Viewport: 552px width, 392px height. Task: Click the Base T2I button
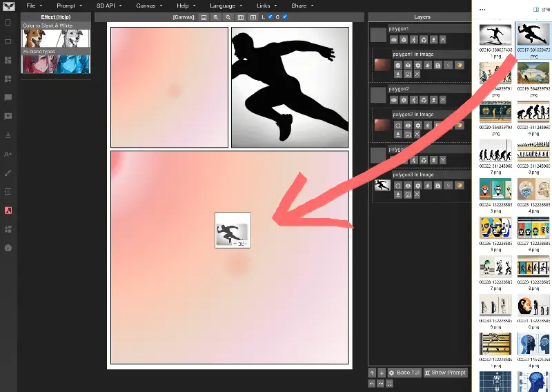(404, 373)
